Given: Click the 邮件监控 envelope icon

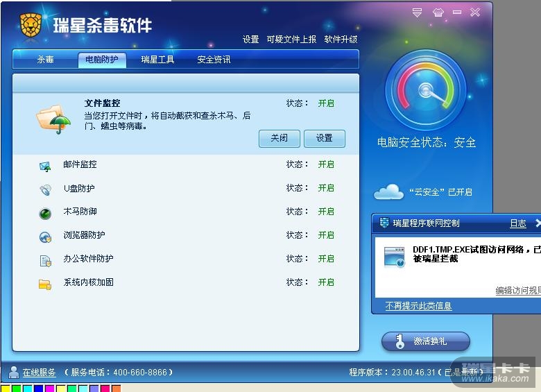Looking at the screenshot, I should 45,167.
